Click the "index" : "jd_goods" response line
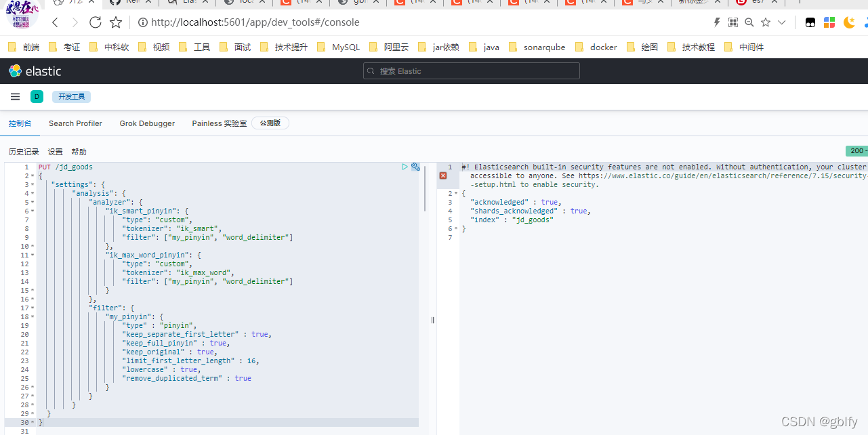Screen dimensions: 868x435 point(512,220)
